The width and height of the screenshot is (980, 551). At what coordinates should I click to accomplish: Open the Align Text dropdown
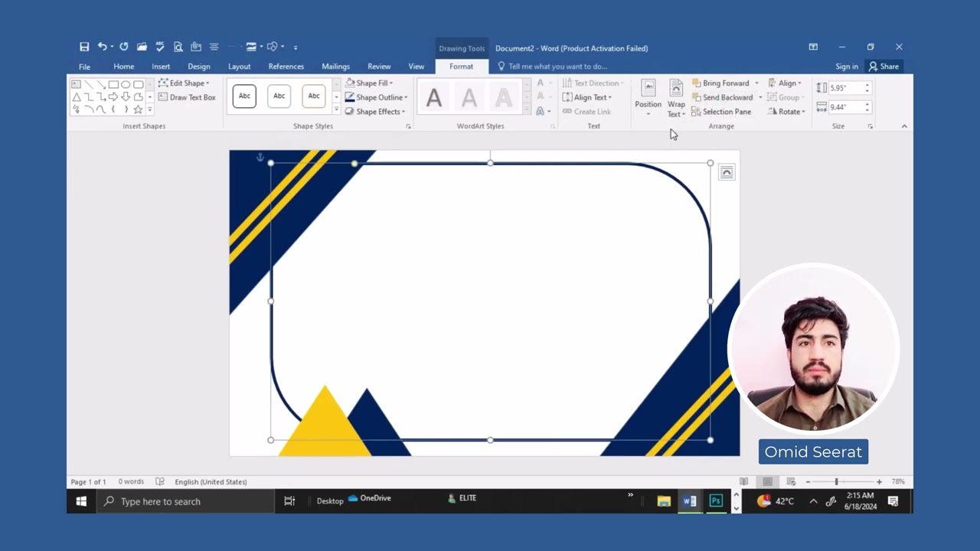[x=587, y=97]
